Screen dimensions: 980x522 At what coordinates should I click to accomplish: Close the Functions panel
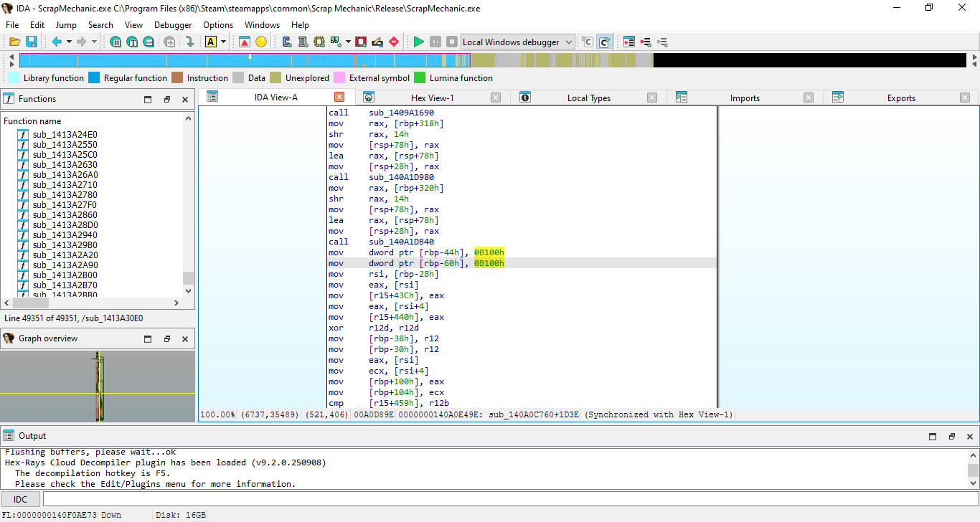(x=185, y=100)
